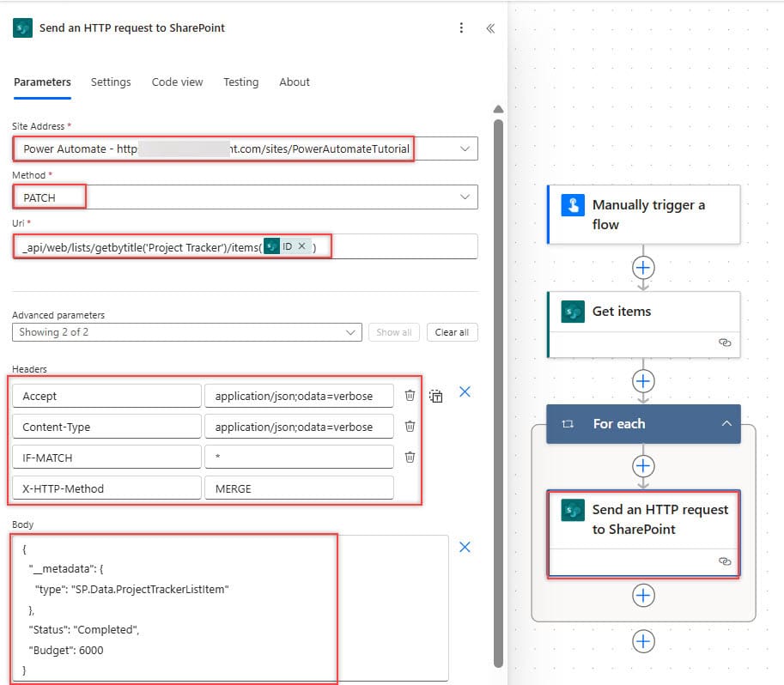Add a step below the For each container

(643, 641)
